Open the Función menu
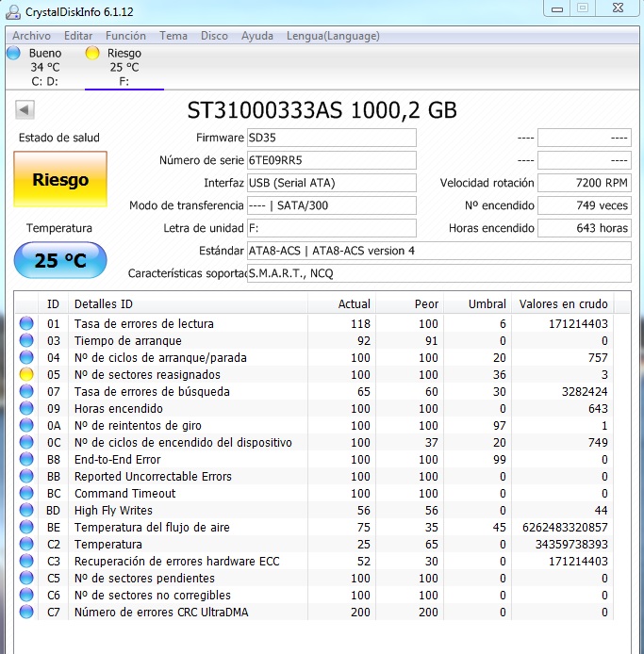Viewport: 644px width, 654px height. tap(125, 36)
